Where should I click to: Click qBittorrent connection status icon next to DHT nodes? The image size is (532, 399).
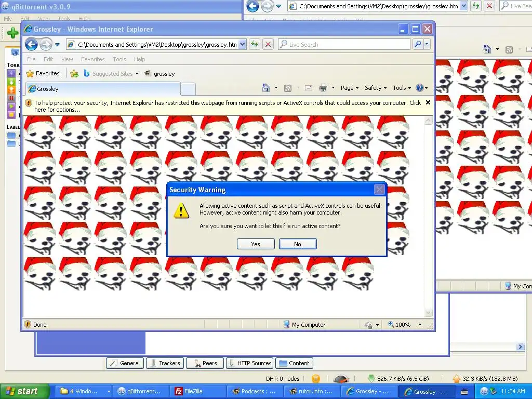[x=315, y=378]
